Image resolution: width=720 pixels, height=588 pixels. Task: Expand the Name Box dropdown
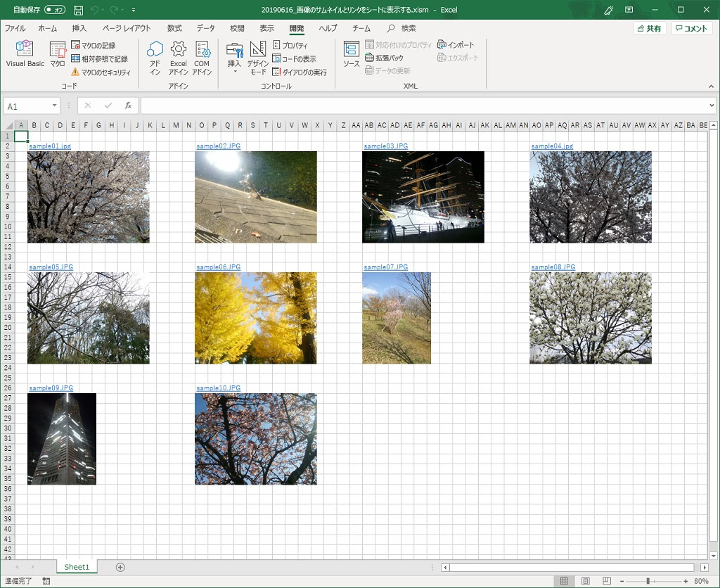pyautogui.click(x=54, y=106)
